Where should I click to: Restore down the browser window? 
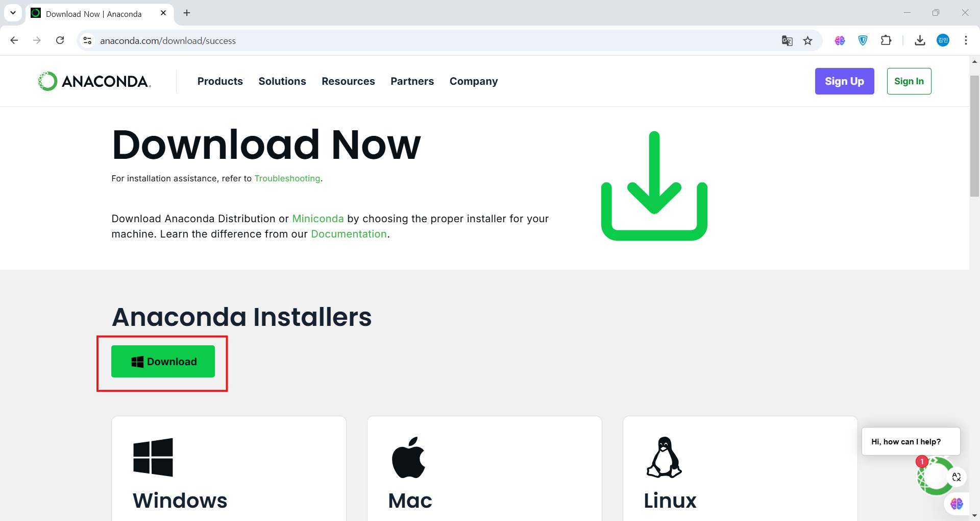click(936, 13)
